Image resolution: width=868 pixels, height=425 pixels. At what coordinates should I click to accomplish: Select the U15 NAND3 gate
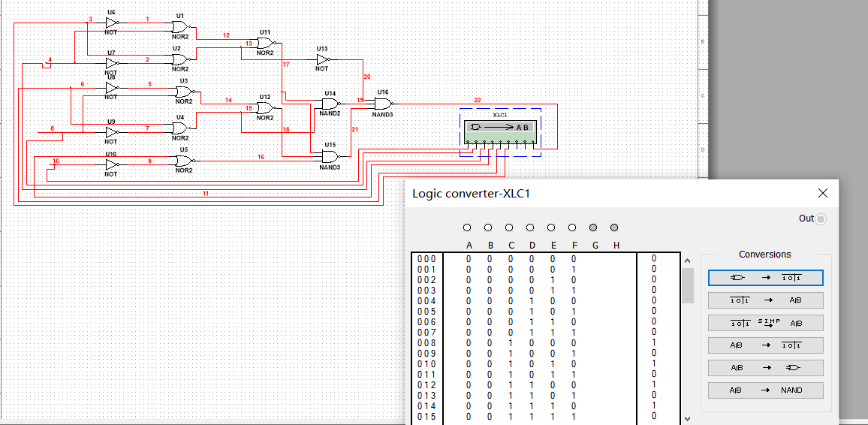[330, 156]
